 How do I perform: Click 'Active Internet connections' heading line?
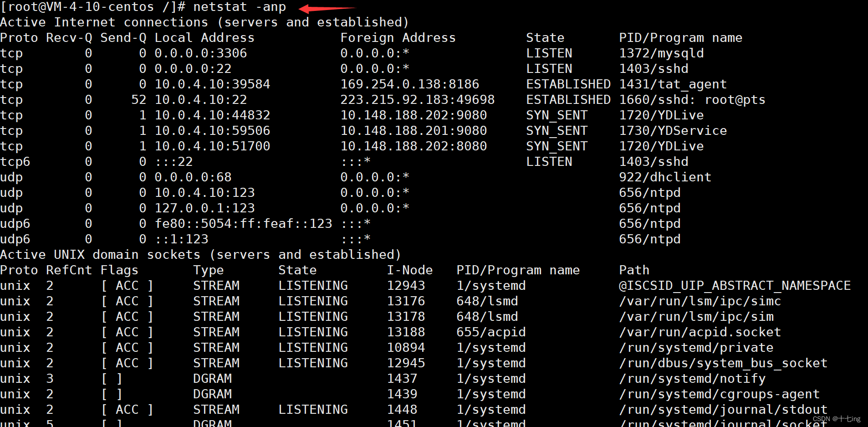pyautogui.click(x=204, y=22)
